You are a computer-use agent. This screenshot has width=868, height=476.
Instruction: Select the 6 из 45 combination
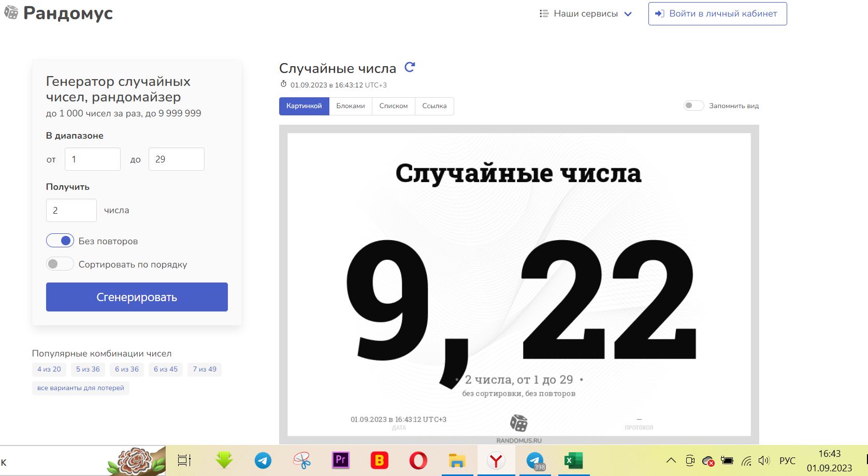[x=166, y=369]
